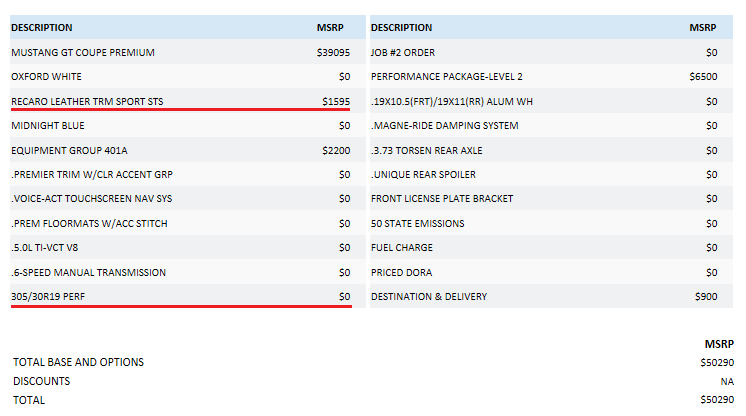Click the 305/30R19 PERF description
This screenshot has width=746, height=416.
[x=48, y=297]
